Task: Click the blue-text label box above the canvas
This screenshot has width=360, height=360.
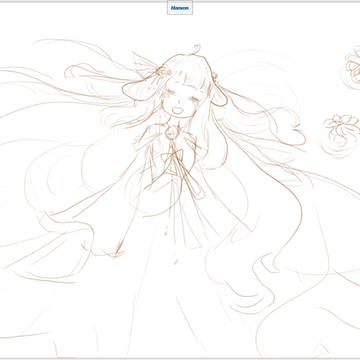Action: pos(180,8)
